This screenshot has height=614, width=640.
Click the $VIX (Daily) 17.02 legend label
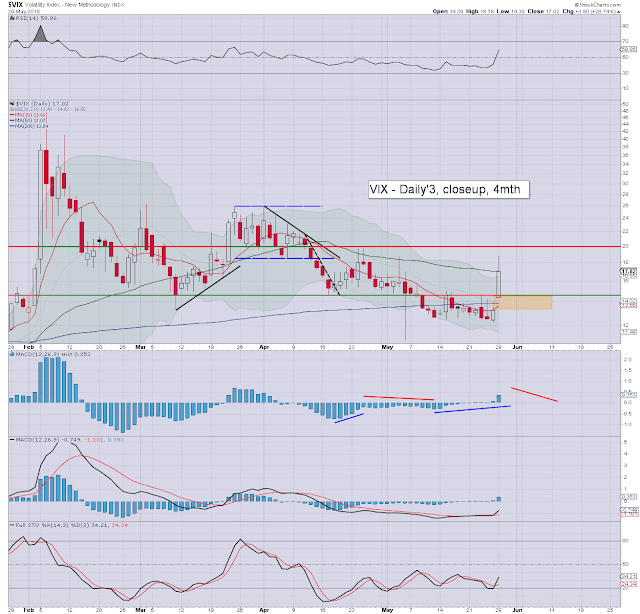[42, 104]
